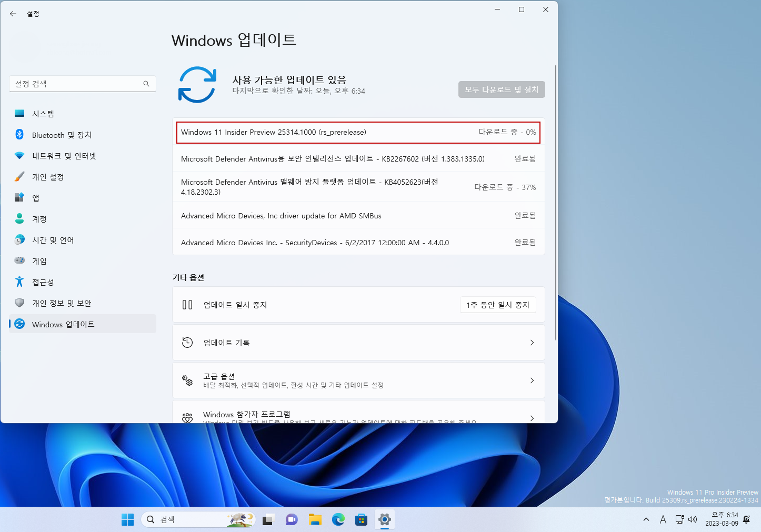
Task: Click 1주 동안 일시 중지 button
Action: tap(498, 305)
